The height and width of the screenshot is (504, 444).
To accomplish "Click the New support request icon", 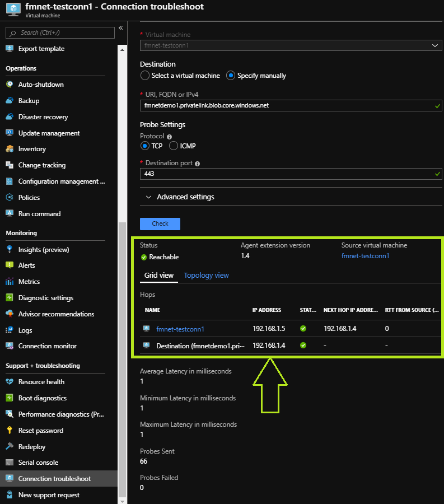I will coord(10,494).
